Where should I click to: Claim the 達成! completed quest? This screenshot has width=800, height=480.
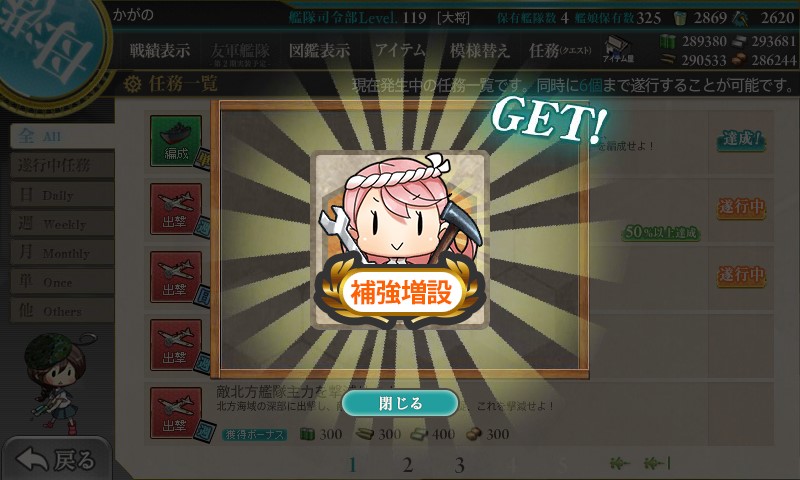pyautogui.click(x=741, y=139)
